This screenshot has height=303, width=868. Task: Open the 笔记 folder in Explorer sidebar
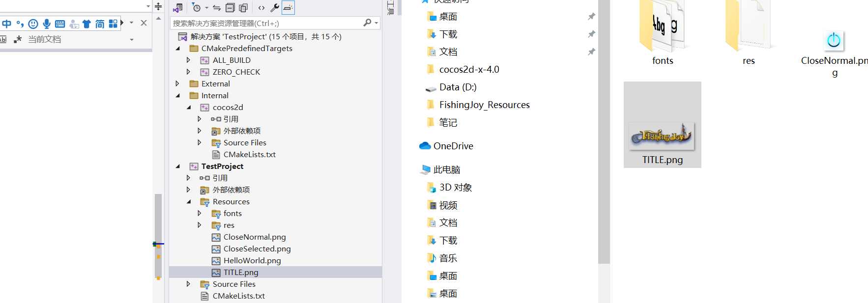click(448, 122)
